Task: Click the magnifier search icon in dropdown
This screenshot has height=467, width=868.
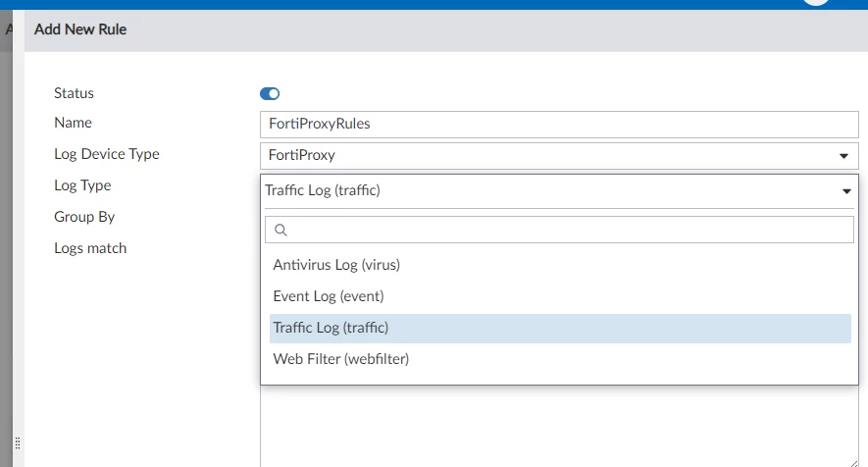Action: 281,230
